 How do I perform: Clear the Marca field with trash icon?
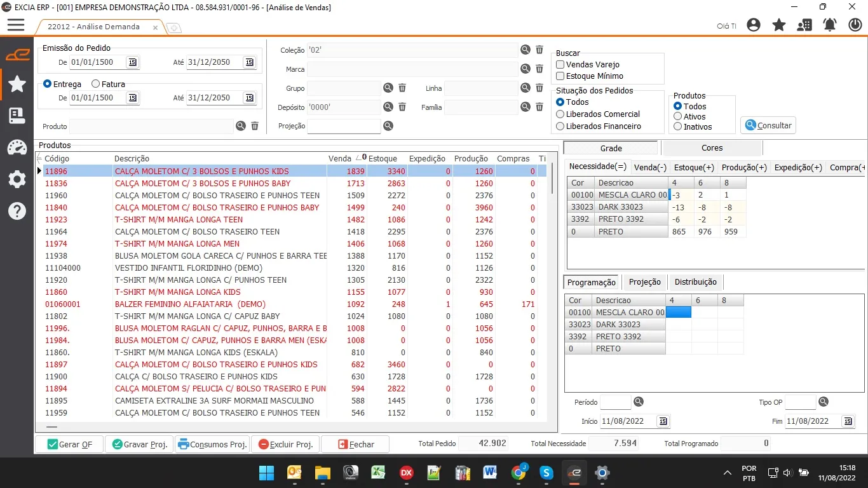[539, 69]
